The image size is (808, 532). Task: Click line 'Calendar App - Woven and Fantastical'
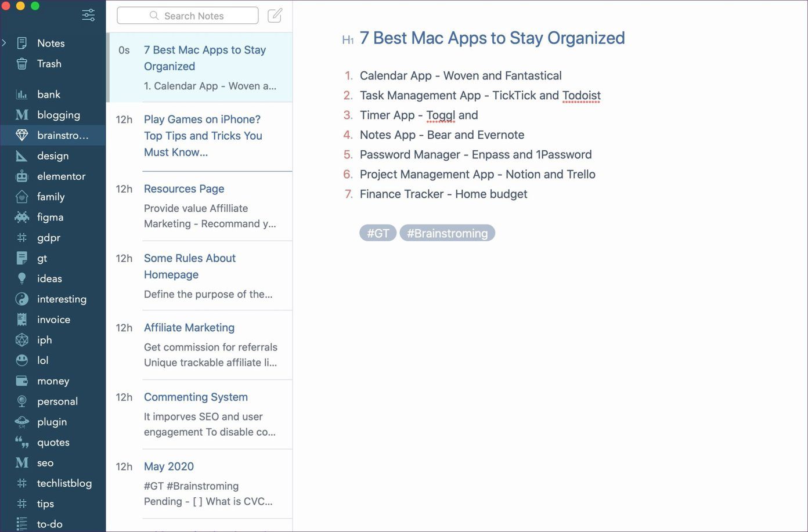click(460, 76)
